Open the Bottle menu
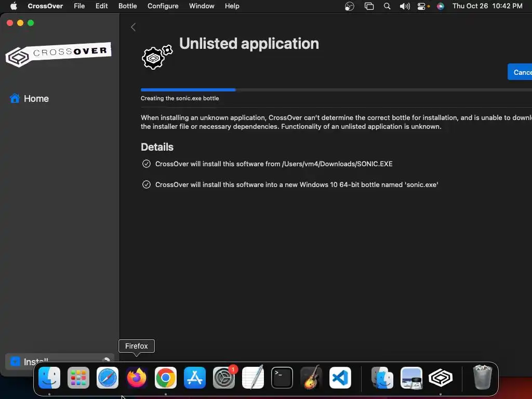The image size is (532, 399). [x=128, y=6]
